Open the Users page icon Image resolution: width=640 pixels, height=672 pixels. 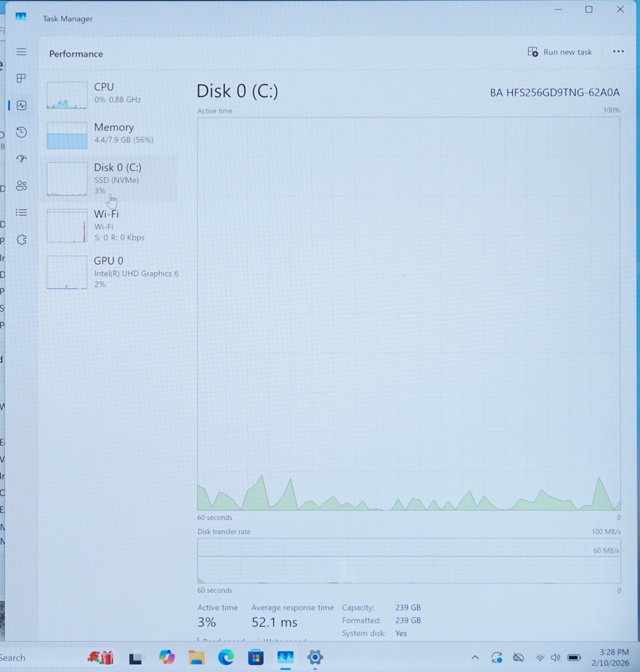(x=21, y=186)
